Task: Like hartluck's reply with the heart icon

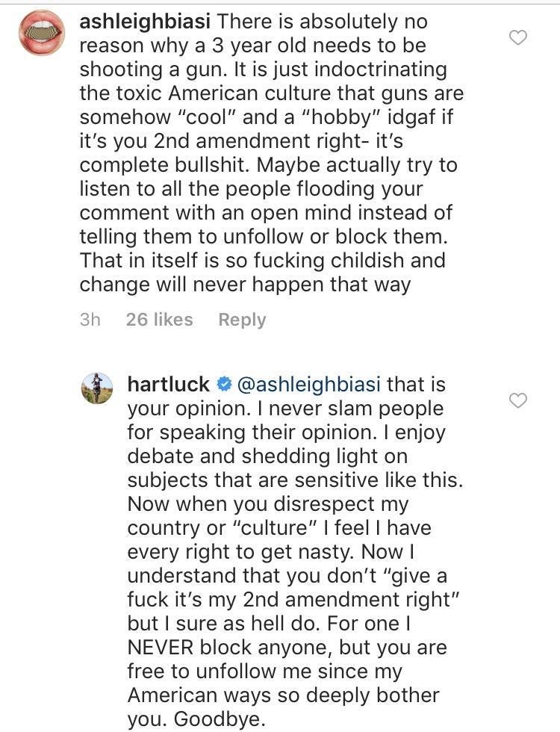Action: (x=517, y=401)
